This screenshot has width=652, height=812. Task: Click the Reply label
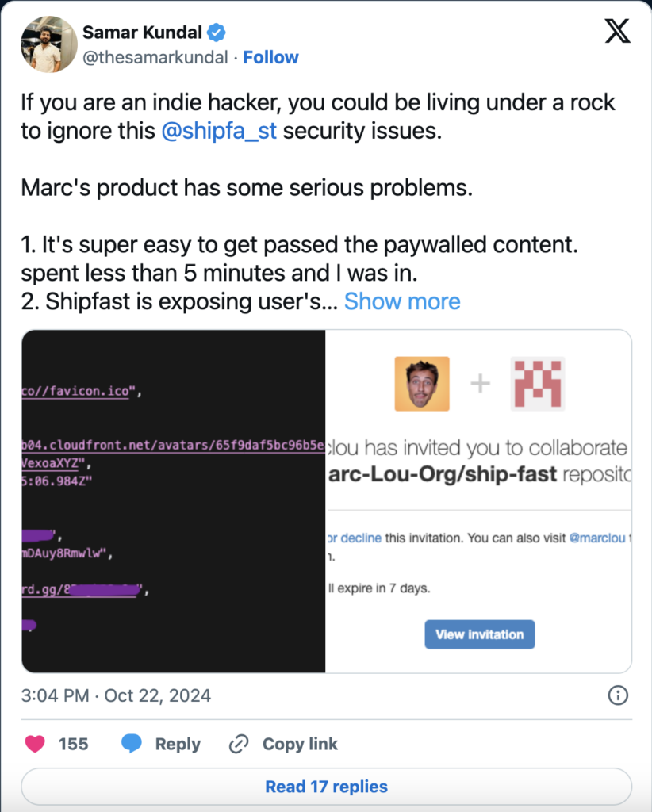[178, 744]
